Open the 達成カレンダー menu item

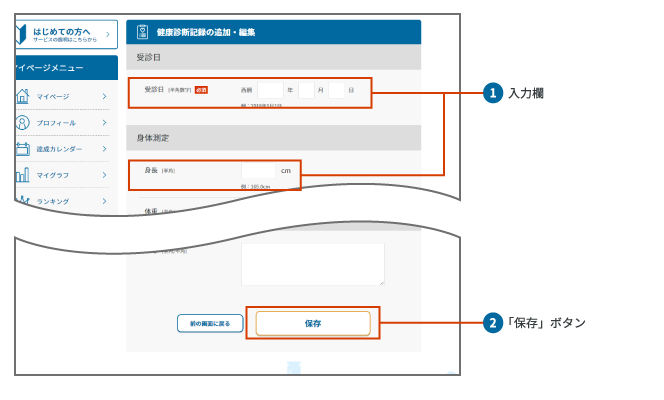click(59, 149)
